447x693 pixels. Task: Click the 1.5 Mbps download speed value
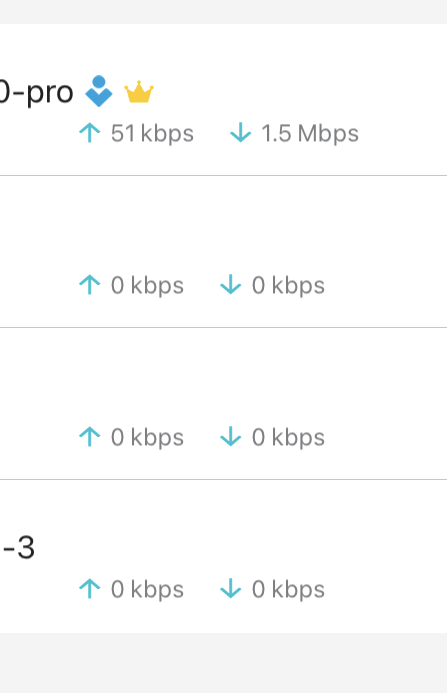310,133
